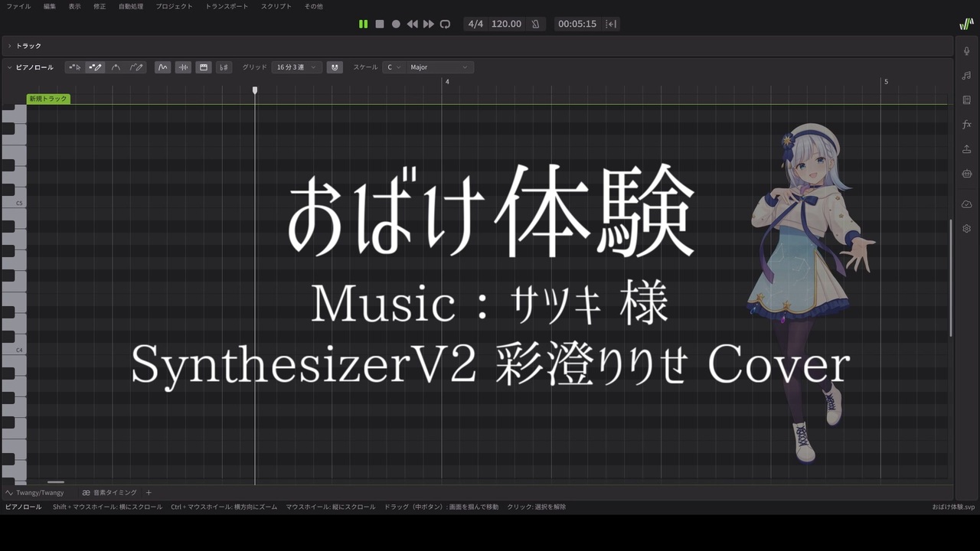The height and width of the screenshot is (551, 980).
Task: Click the rewind transport button
Action: [x=413, y=24]
